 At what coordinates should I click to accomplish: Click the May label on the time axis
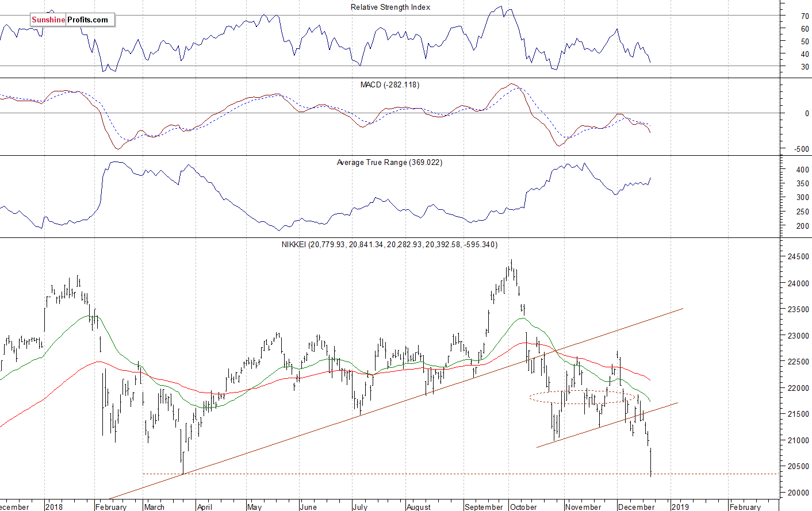(x=254, y=507)
